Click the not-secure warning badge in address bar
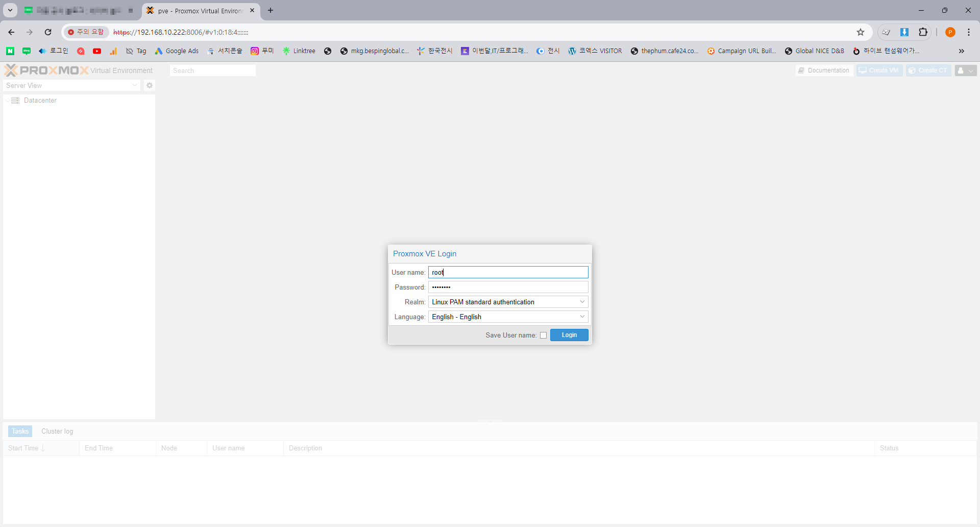Screen dimensions: 980x527 (x=86, y=32)
